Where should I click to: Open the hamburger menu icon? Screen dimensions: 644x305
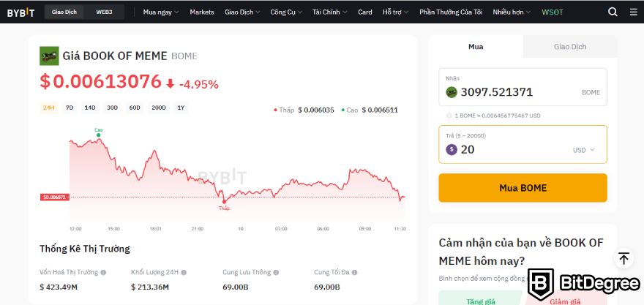pos(634,12)
